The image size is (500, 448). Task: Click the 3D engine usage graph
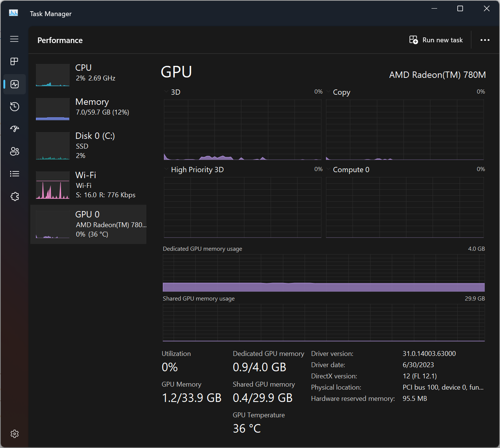[243, 130]
